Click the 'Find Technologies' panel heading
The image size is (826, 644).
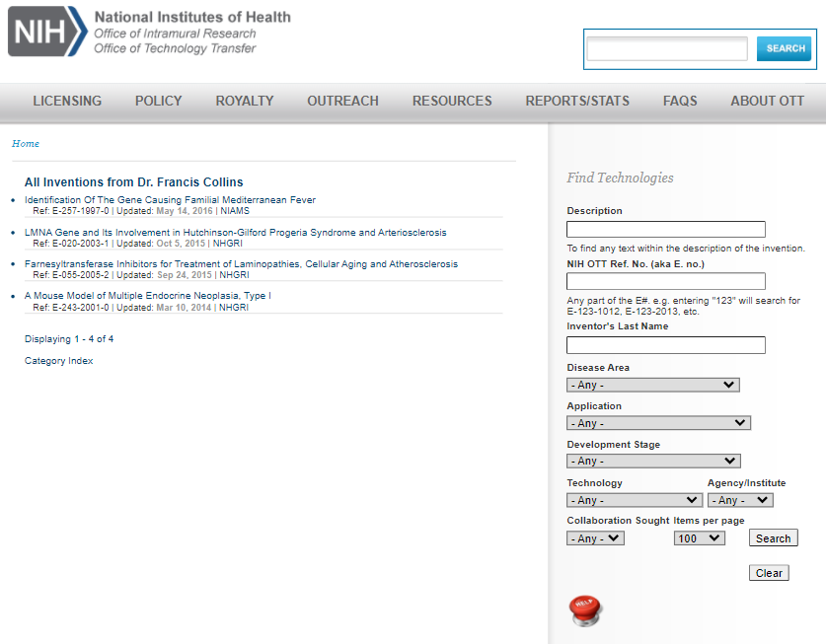click(x=620, y=178)
